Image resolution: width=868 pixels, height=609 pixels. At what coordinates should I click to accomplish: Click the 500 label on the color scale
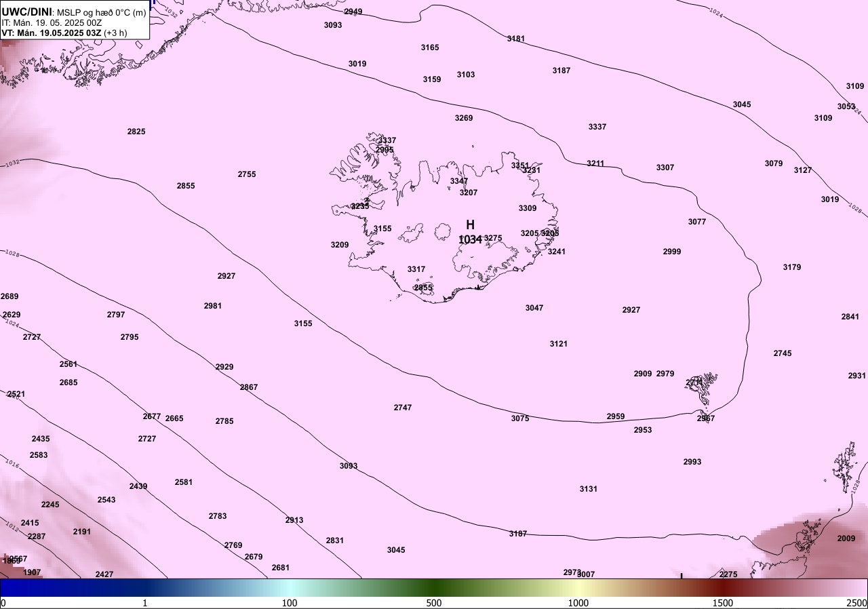(434, 602)
